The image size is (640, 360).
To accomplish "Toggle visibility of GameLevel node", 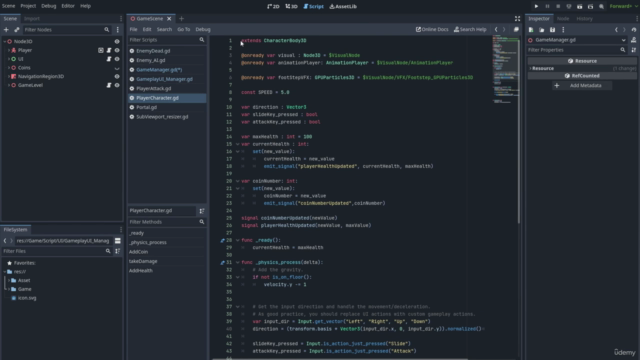I will pos(117,85).
